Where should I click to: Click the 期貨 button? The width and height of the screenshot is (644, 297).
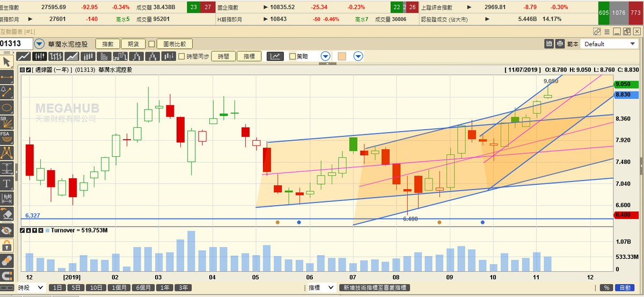[133, 44]
